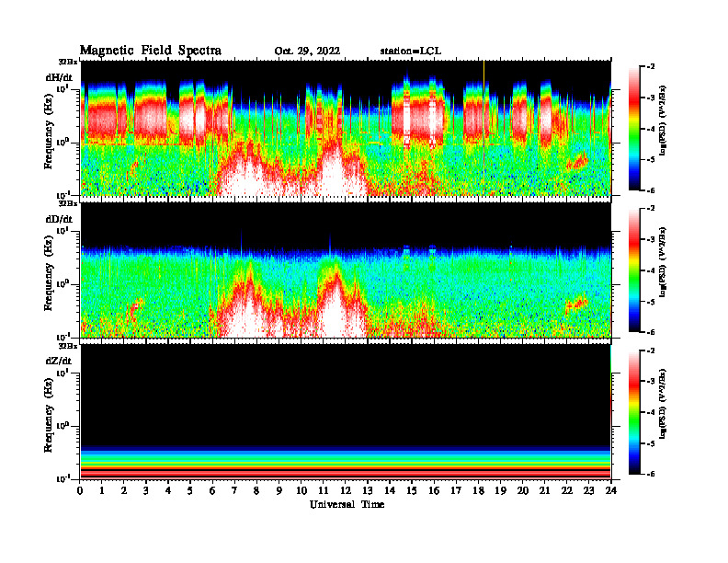Click the "dH/dt" panel label
This screenshot has height=563, width=728.
click(x=59, y=77)
